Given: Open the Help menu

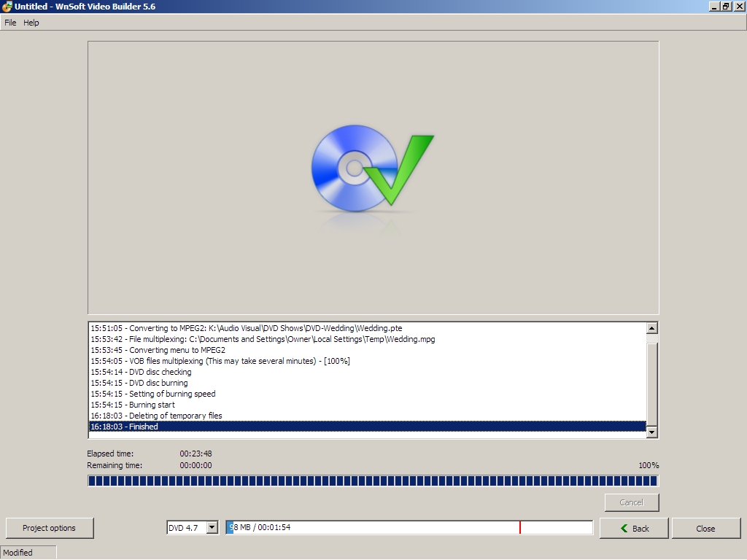Looking at the screenshot, I should click(x=31, y=23).
